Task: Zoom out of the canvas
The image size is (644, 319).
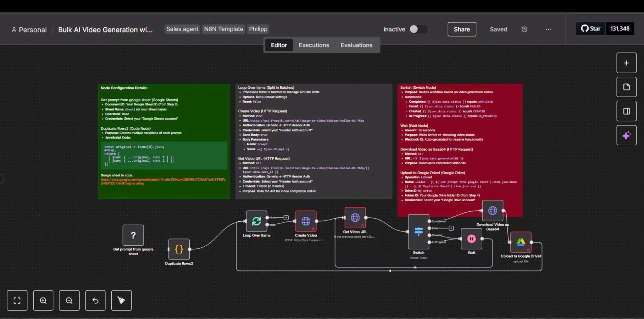Action: point(69,300)
